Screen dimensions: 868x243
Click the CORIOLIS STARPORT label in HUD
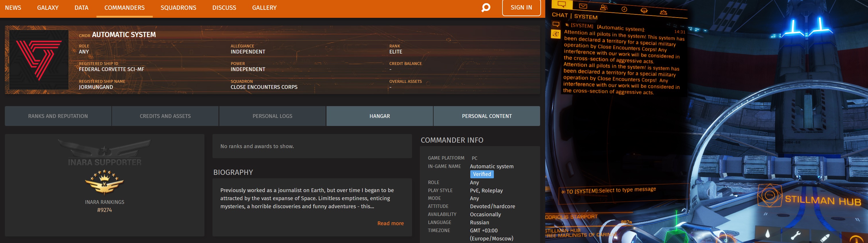click(571, 217)
